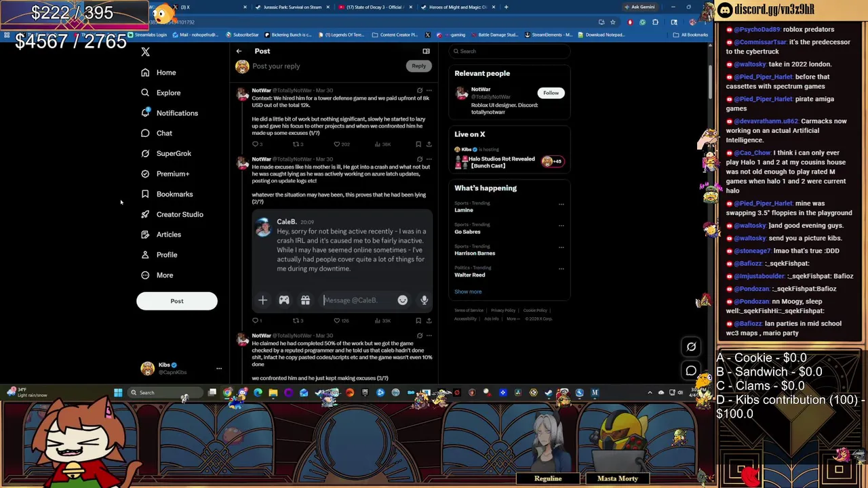Open reading view icon beside Post header
Image resolution: width=868 pixels, height=488 pixels.
tap(426, 51)
